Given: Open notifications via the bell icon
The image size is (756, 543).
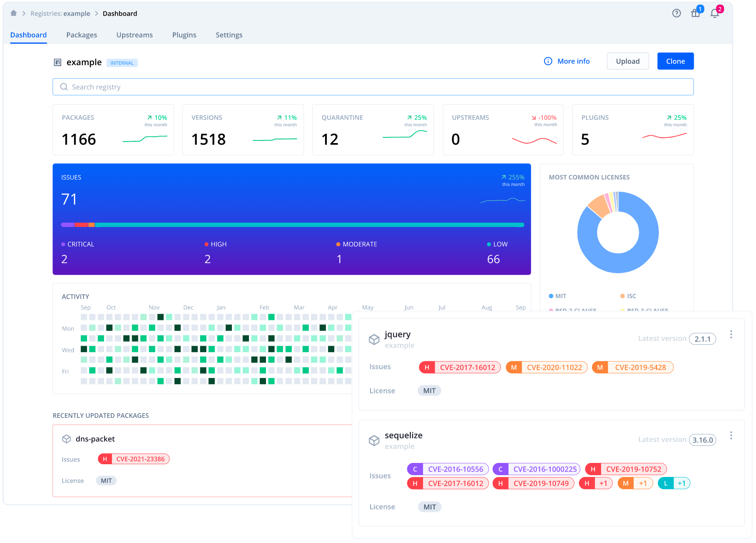Looking at the screenshot, I should click(714, 14).
